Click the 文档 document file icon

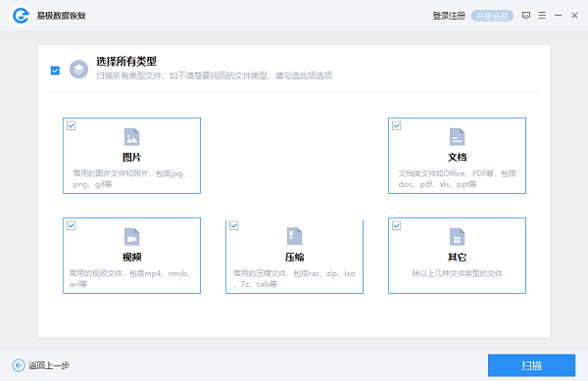coord(457,137)
